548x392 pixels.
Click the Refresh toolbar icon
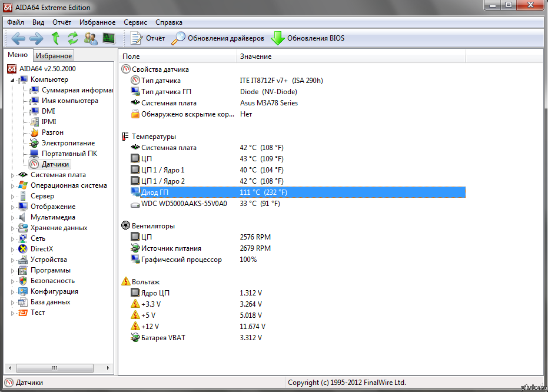pyautogui.click(x=73, y=39)
